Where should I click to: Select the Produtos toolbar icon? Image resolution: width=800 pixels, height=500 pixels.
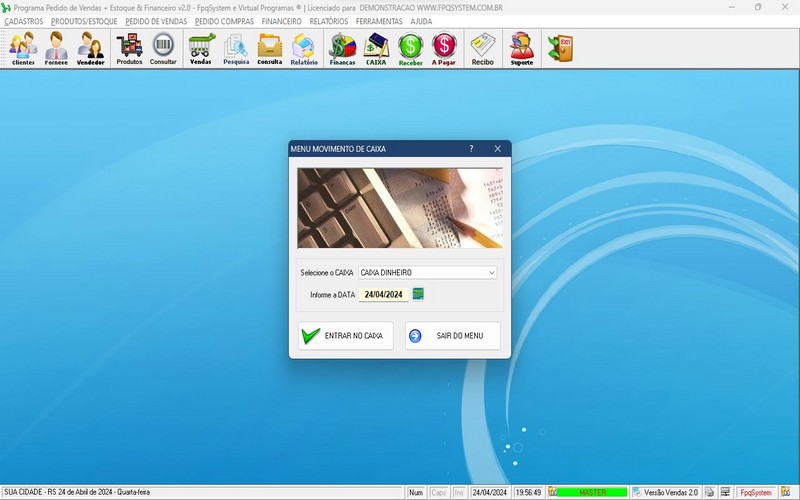[129, 48]
